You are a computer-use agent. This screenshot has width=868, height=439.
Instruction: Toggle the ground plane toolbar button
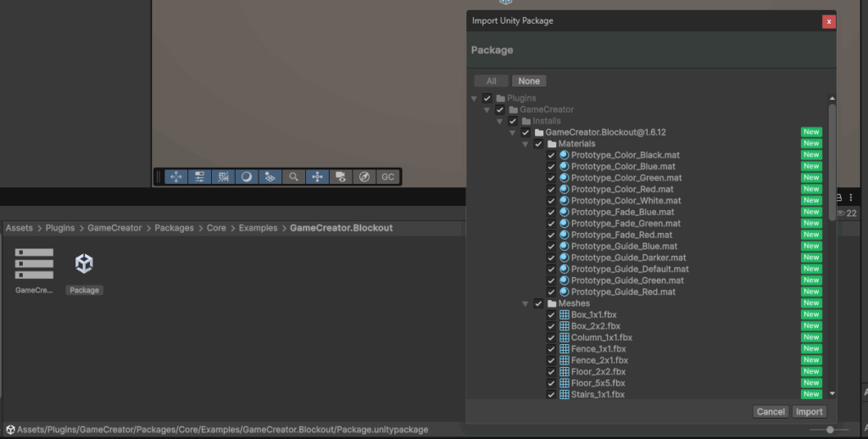270,176
